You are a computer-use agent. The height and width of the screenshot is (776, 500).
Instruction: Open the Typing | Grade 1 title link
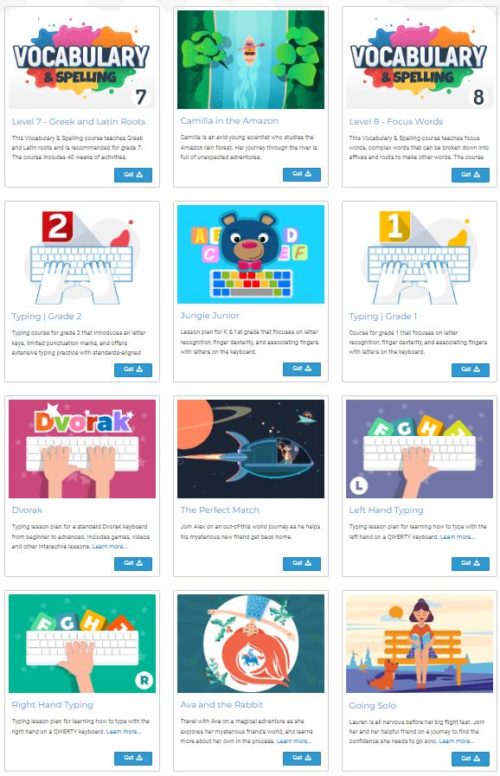tap(383, 316)
